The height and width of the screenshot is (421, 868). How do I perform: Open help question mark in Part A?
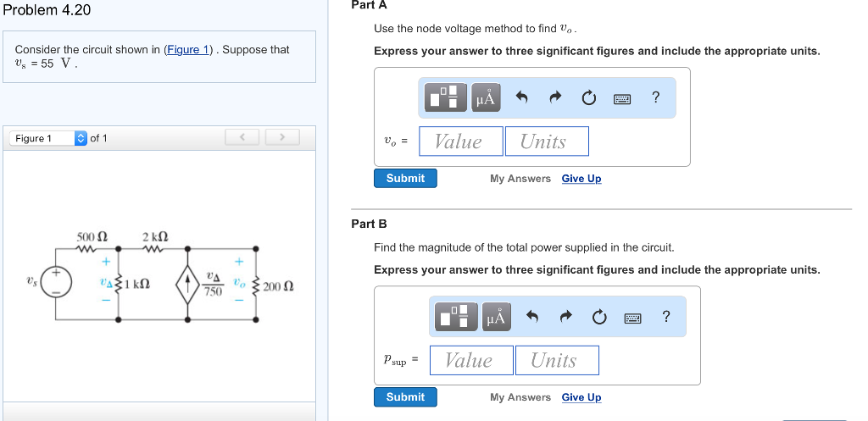click(x=655, y=98)
